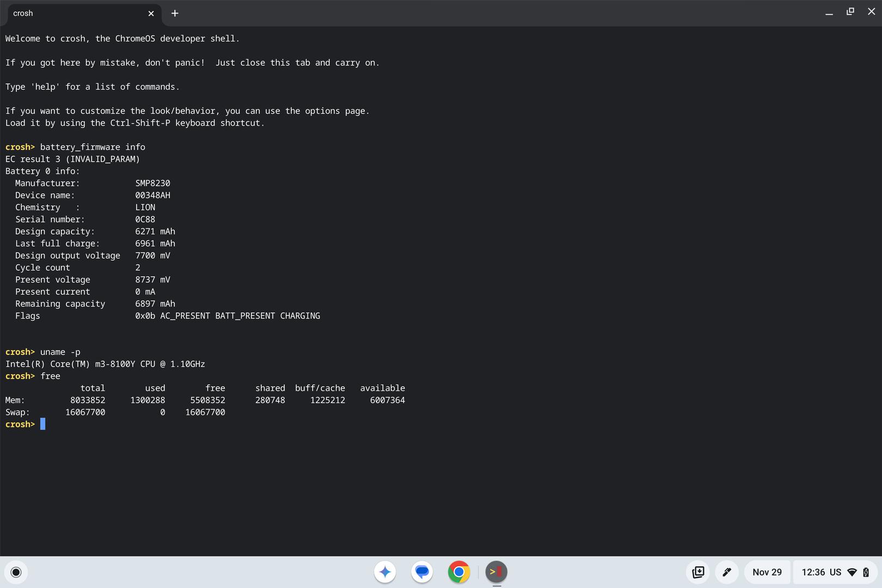Image resolution: width=882 pixels, height=588 pixels.
Task: Open the Tote holding space icon
Action: [698, 572]
